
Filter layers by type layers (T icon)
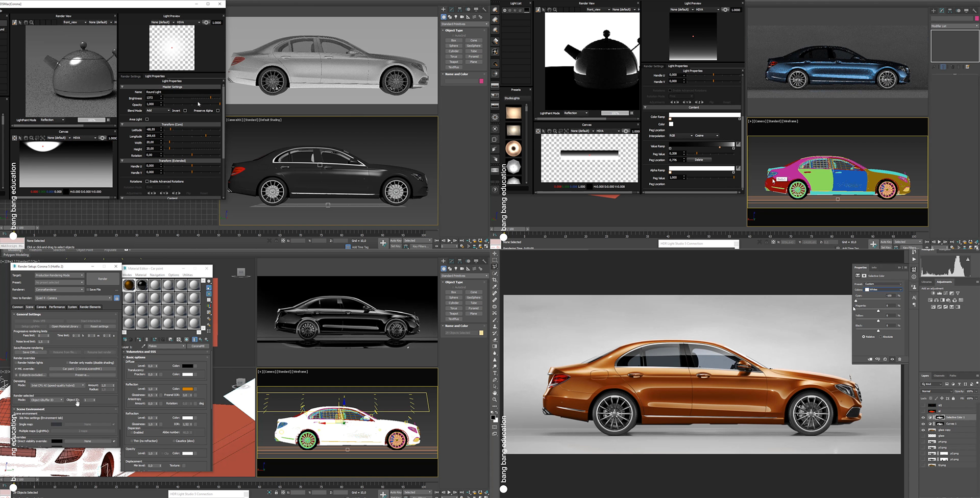coord(959,384)
